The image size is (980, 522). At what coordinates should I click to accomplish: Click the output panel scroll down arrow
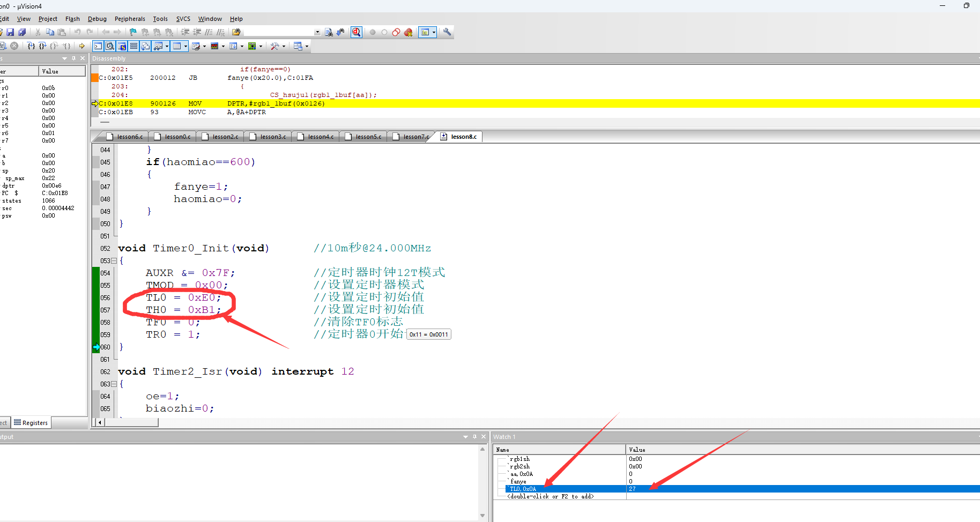[482, 516]
